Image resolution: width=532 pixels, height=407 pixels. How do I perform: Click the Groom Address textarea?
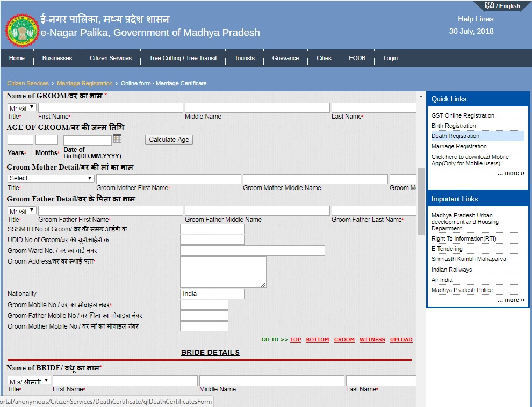click(x=222, y=272)
